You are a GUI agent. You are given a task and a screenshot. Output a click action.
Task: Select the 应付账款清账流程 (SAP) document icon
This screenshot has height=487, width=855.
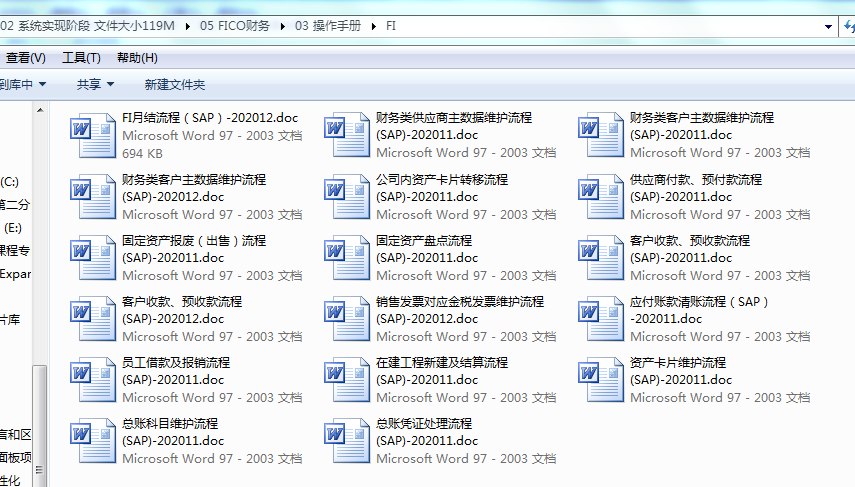point(601,319)
